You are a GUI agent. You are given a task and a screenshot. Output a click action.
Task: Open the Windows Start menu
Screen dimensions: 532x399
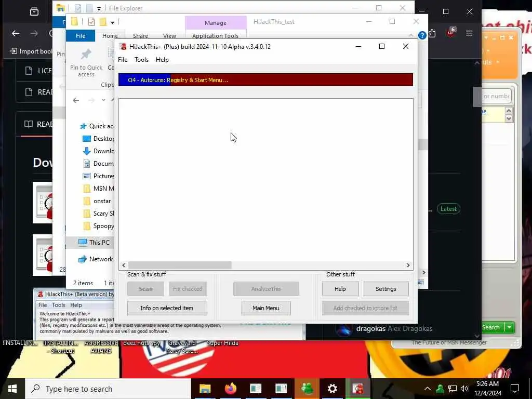point(12,389)
